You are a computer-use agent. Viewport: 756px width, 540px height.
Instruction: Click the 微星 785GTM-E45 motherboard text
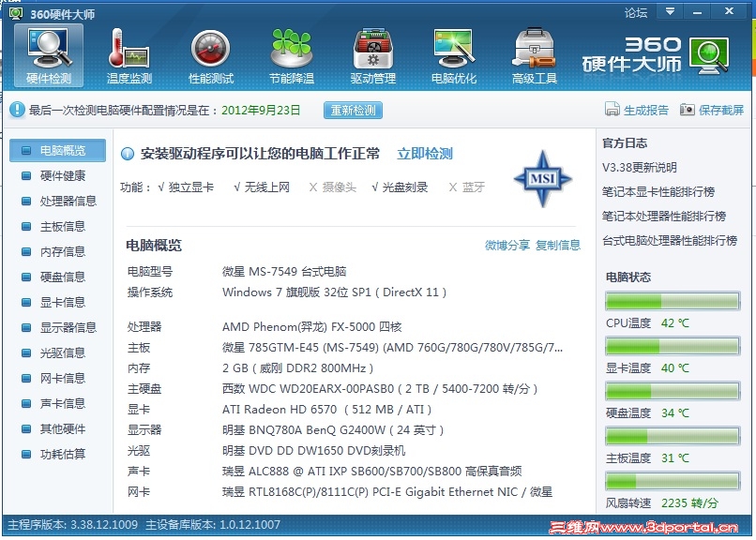tap(392, 348)
